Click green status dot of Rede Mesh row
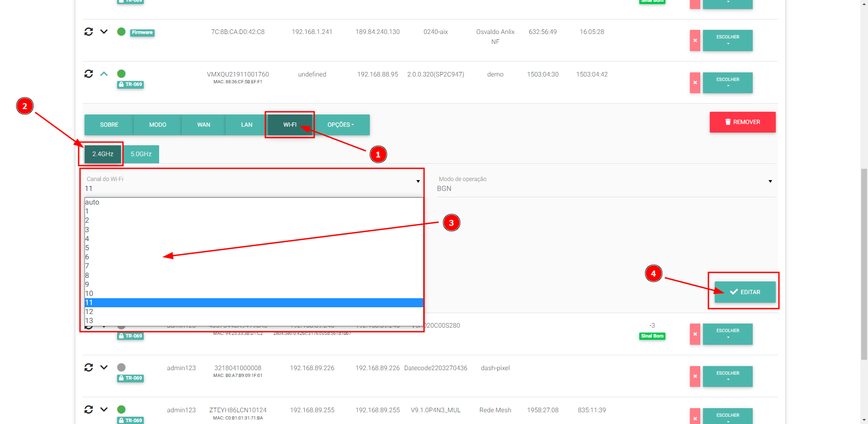This screenshot has height=424, width=868. 121,410
